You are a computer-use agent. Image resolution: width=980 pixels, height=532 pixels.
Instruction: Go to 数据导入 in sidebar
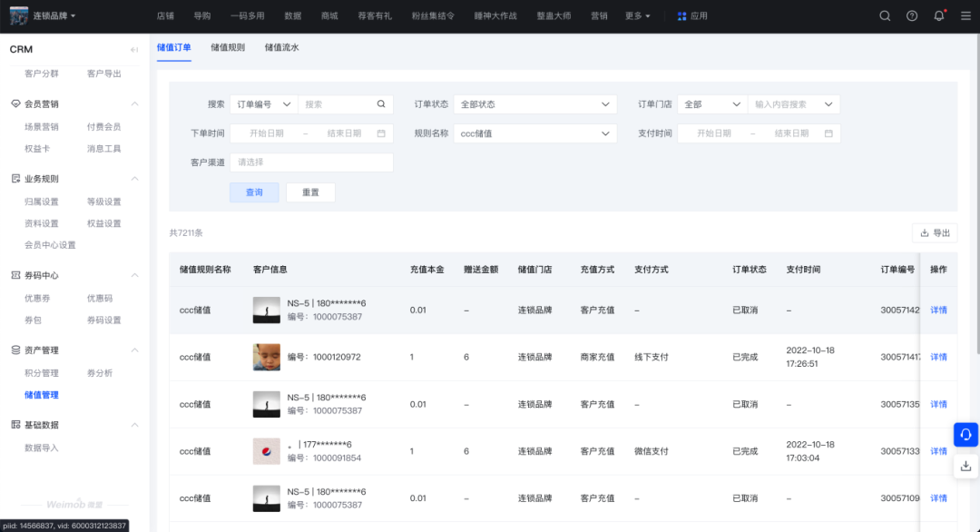click(41, 448)
